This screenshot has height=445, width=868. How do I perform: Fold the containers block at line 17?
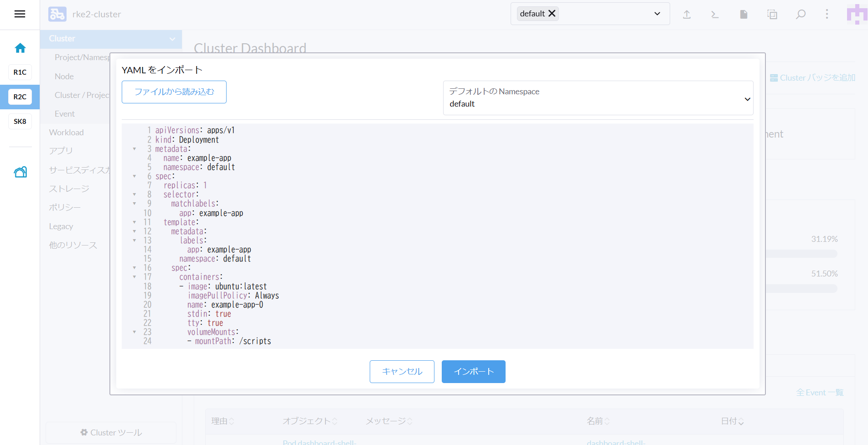click(x=134, y=277)
